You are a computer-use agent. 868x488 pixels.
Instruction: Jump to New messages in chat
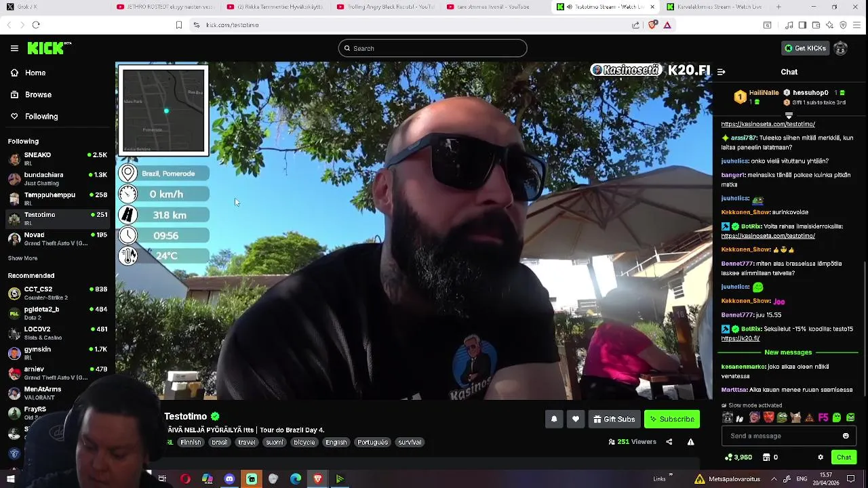tap(788, 352)
